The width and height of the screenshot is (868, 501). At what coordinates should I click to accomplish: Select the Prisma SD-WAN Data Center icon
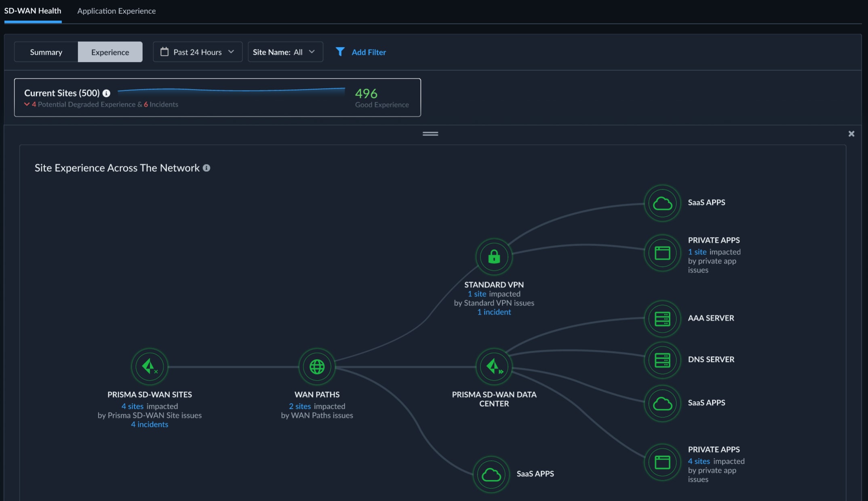[494, 366]
